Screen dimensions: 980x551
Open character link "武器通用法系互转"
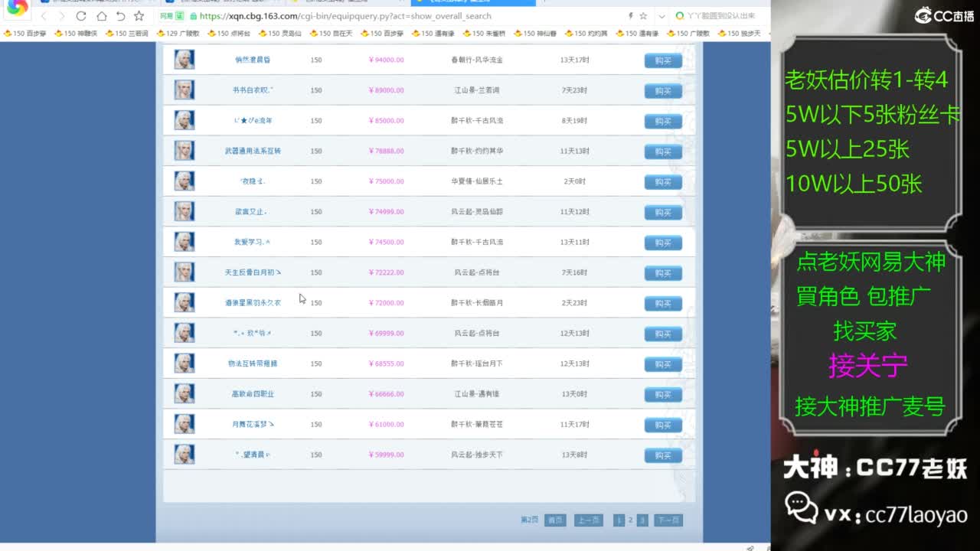click(253, 152)
